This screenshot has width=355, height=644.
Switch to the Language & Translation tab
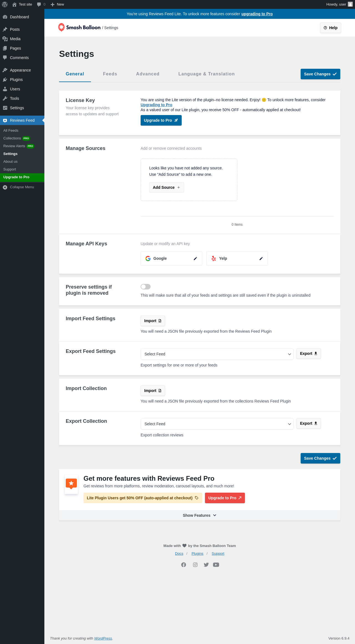[206, 74]
